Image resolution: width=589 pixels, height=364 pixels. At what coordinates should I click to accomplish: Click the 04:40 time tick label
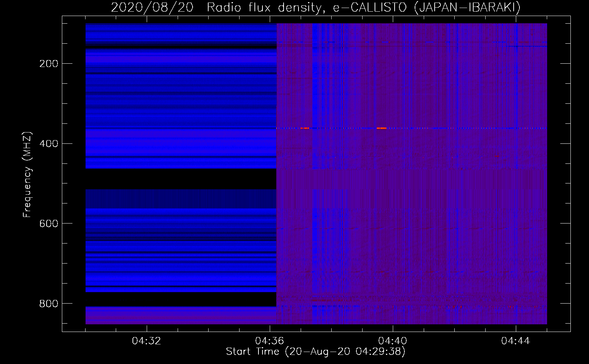(392, 341)
